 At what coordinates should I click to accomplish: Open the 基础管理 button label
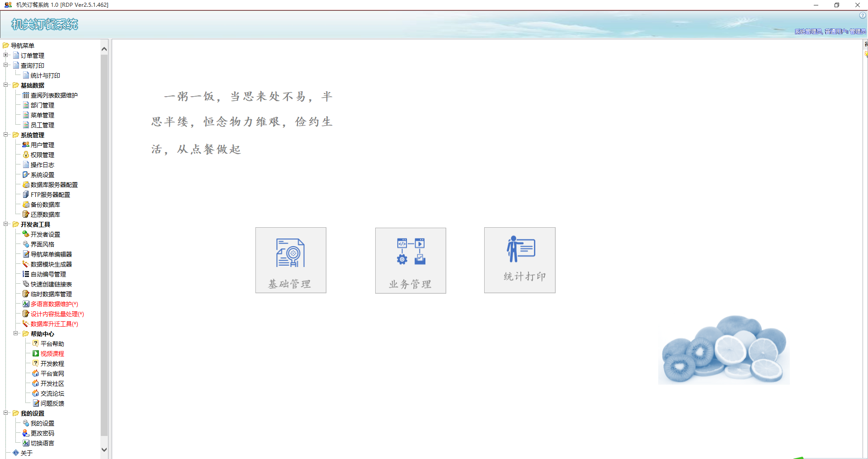pos(290,284)
